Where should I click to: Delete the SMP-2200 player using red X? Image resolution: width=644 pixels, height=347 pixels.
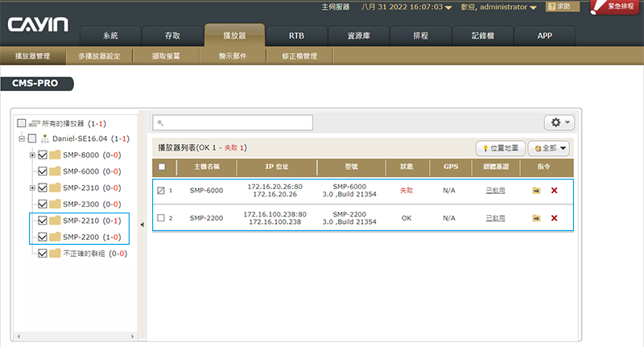pyautogui.click(x=554, y=218)
